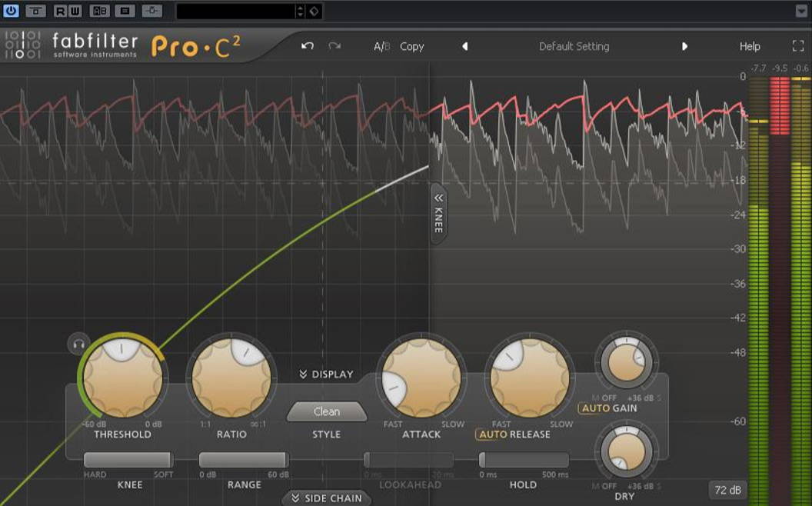Toggle A/B state comparison
This screenshot has height=506, width=812.
382,47
